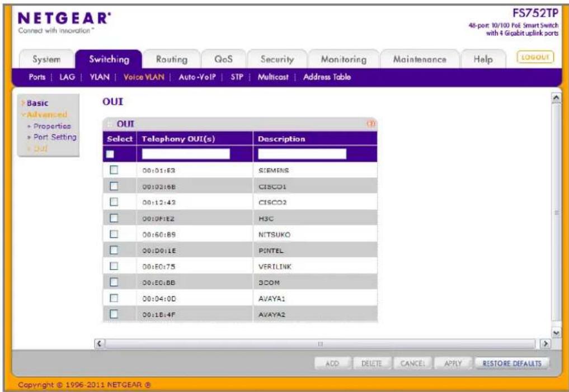Open the Help tab
The height and width of the screenshot is (392, 569).
click(x=483, y=59)
